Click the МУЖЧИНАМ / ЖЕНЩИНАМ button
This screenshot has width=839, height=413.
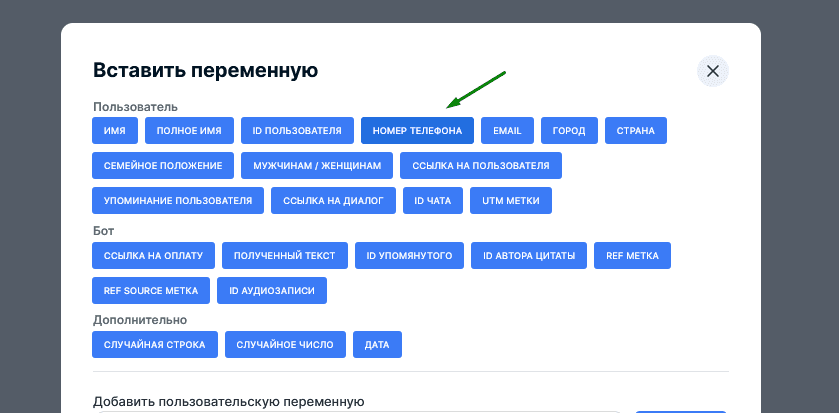pyautogui.click(x=317, y=165)
